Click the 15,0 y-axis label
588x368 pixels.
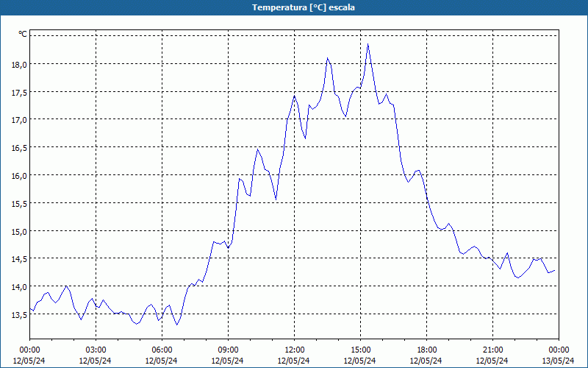point(19,231)
